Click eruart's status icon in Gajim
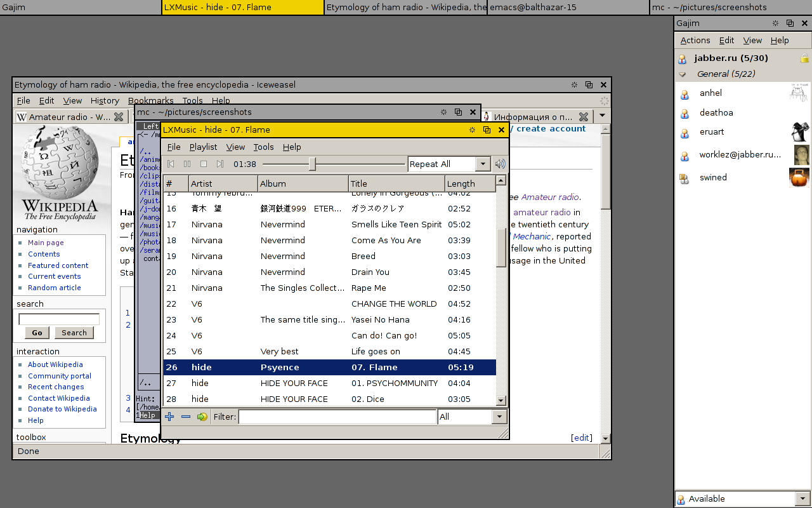This screenshot has height=508, width=812. tap(685, 133)
